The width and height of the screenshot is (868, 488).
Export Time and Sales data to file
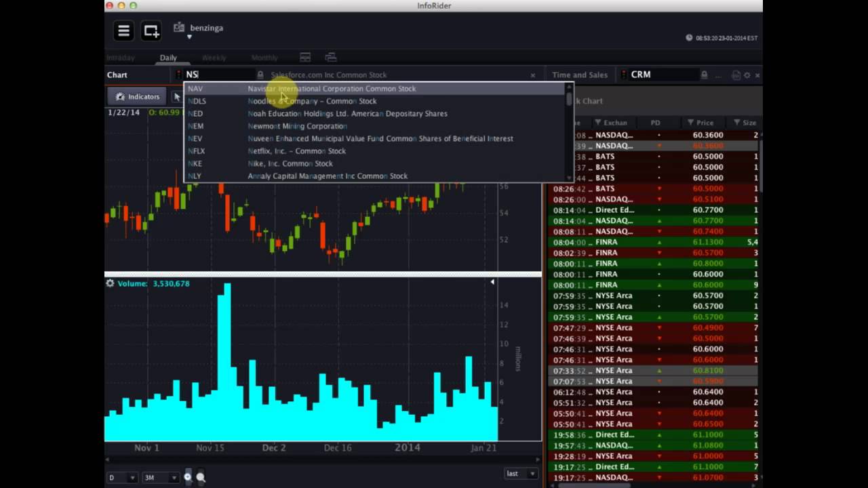pos(736,75)
